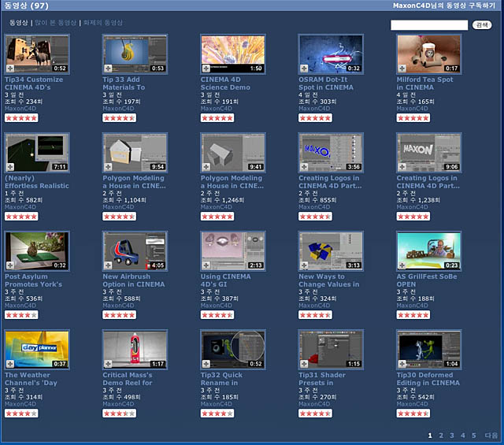
Task: Open New Airbrush Option in CINEMA link
Action: 134,280
